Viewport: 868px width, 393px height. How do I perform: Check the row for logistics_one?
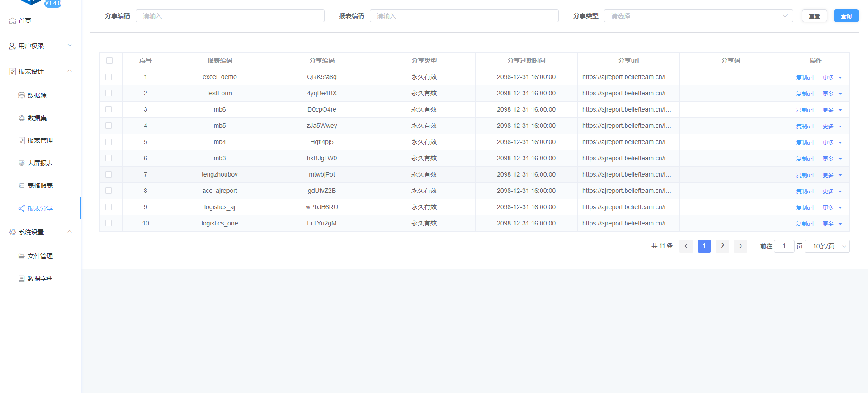click(108, 223)
